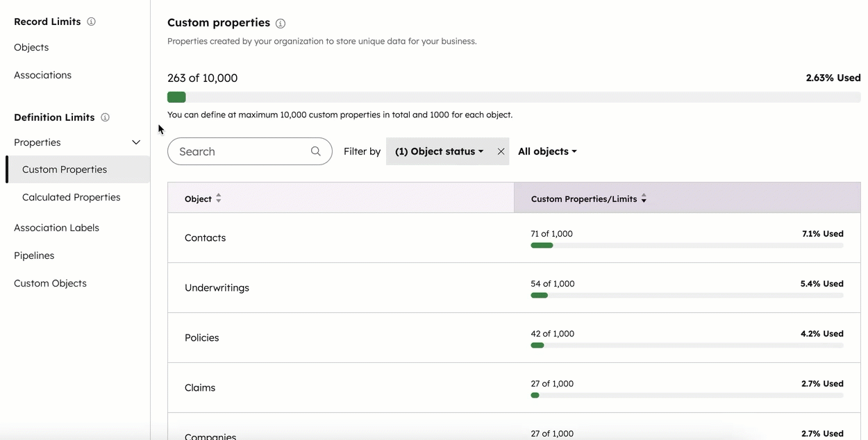Select Custom Objects in the sidebar
This screenshot has width=868, height=440.
pos(50,283)
